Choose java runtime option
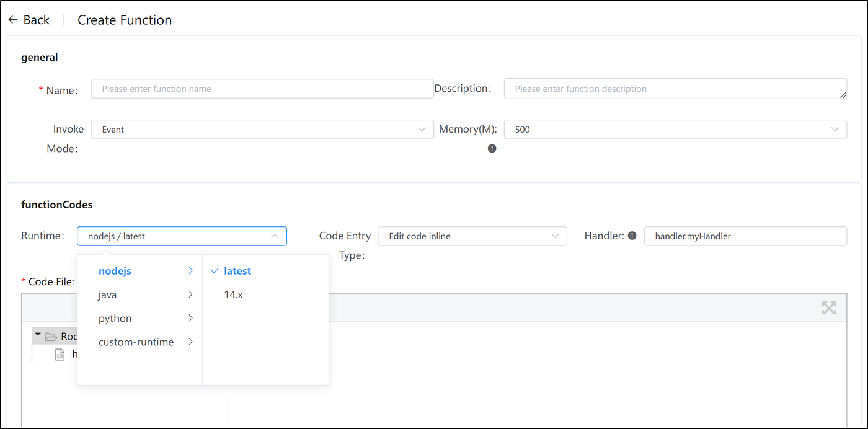Viewport: 868px width, 429px height. tap(108, 294)
